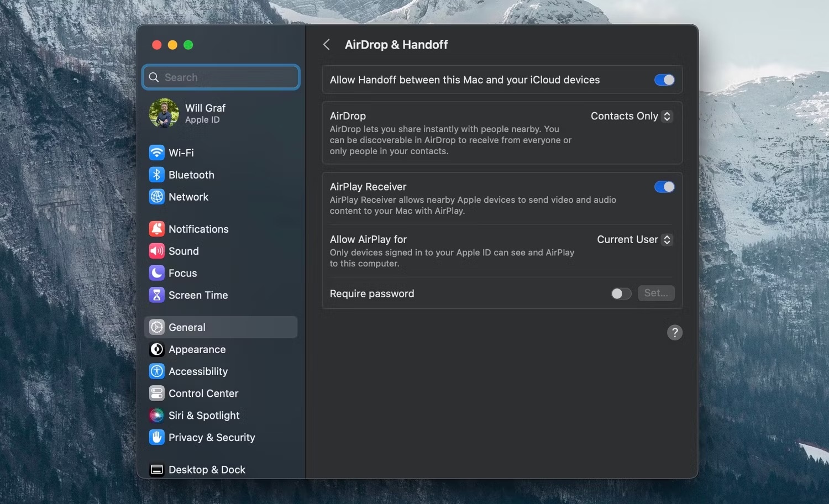The width and height of the screenshot is (829, 504).
Task: Open the Allow AirPlay for dropdown
Action: (634, 239)
